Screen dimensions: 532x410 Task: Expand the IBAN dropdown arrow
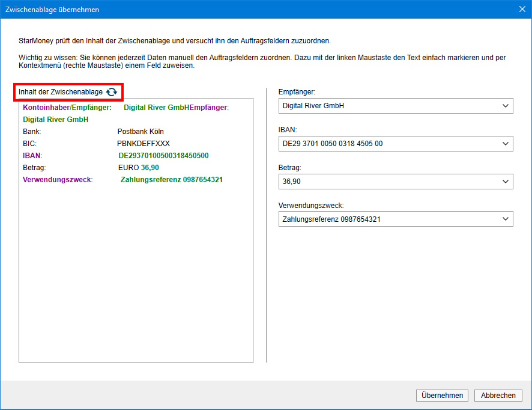505,144
